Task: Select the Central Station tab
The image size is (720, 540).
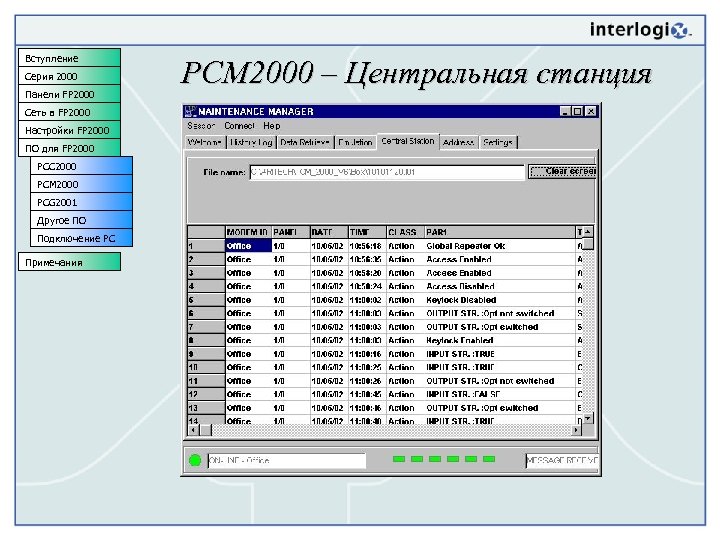Action: tap(408, 141)
